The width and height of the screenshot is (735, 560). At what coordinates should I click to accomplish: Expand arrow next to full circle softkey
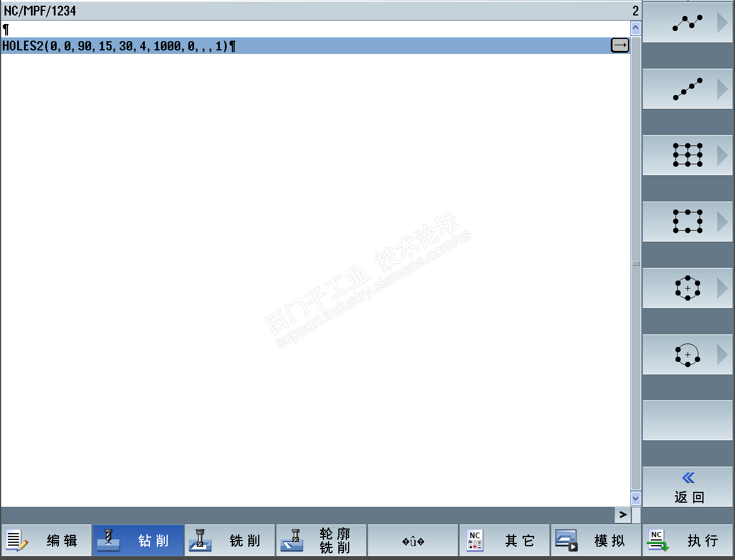[x=722, y=289]
